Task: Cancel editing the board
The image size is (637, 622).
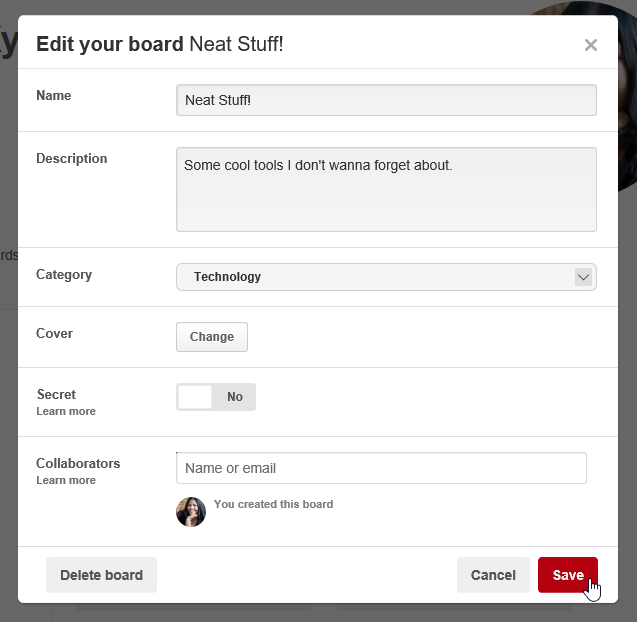Action: tap(493, 575)
